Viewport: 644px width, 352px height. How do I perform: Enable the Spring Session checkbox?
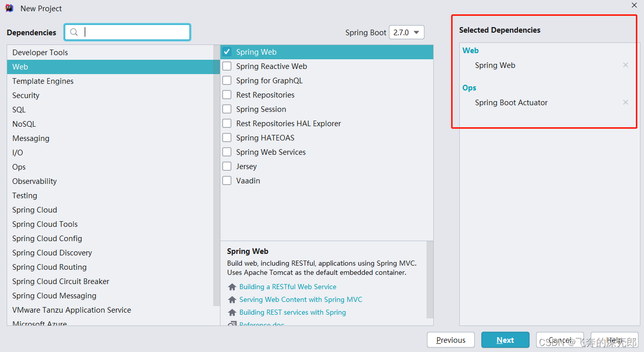[227, 109]
